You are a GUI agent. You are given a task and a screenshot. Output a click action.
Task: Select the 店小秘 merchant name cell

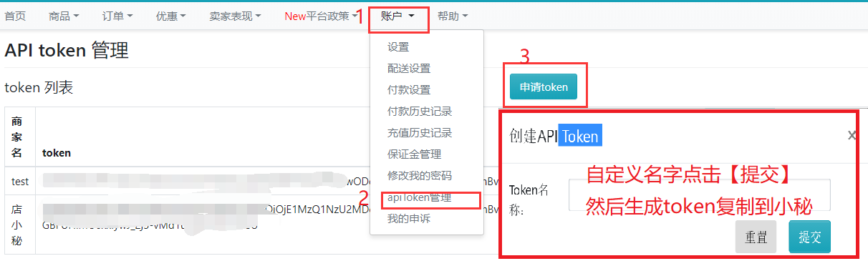click(20, 225)
